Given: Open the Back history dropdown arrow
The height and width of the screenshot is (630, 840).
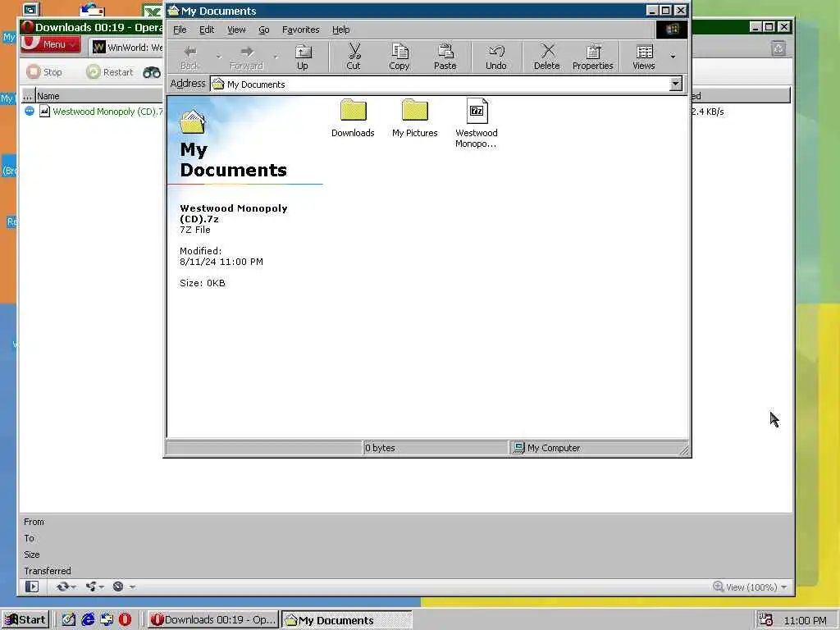Looking at the screenshot, I should (x=218, y=57).
